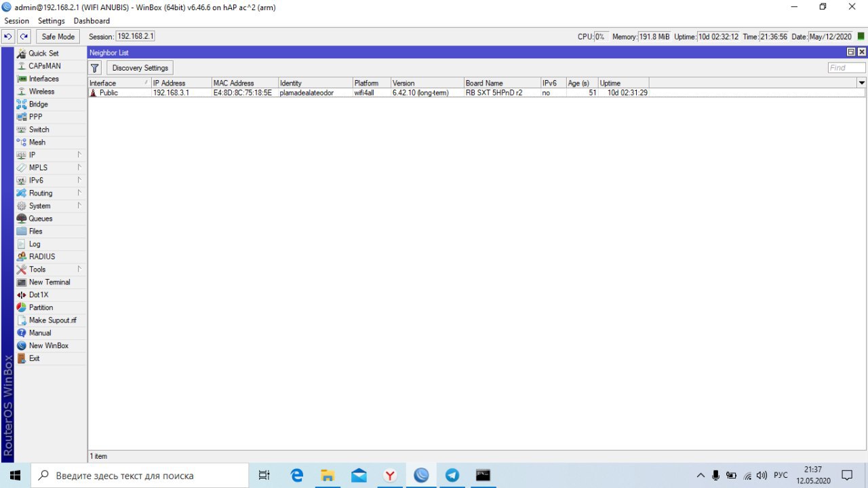Image resolution: width=868 pixels, height=488 pixels.
Task: Launch New WinBox
Action: (50, 345)
